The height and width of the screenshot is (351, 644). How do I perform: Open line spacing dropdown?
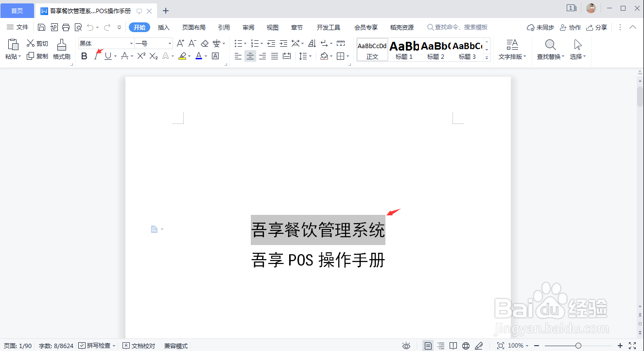(x=305, y=56)
